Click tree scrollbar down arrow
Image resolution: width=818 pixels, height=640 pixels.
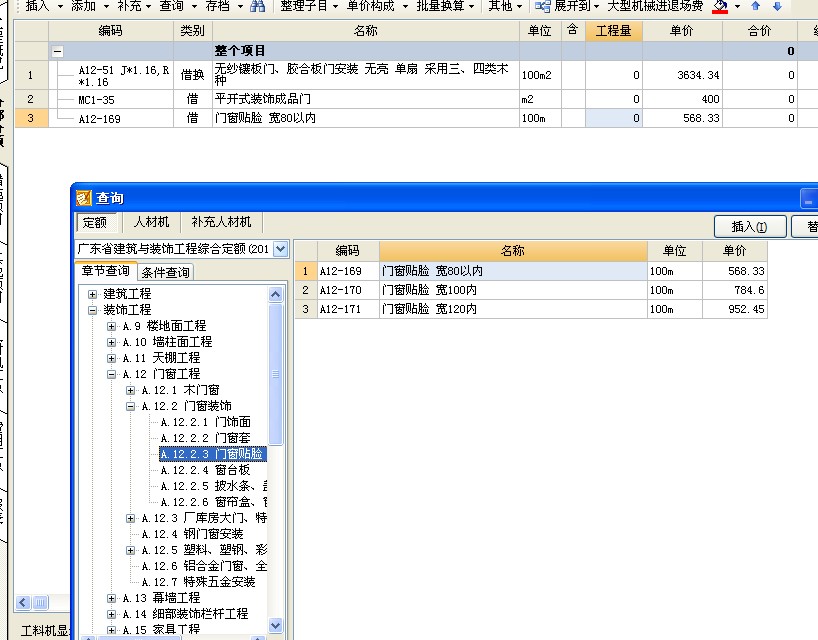coord(275,625)
